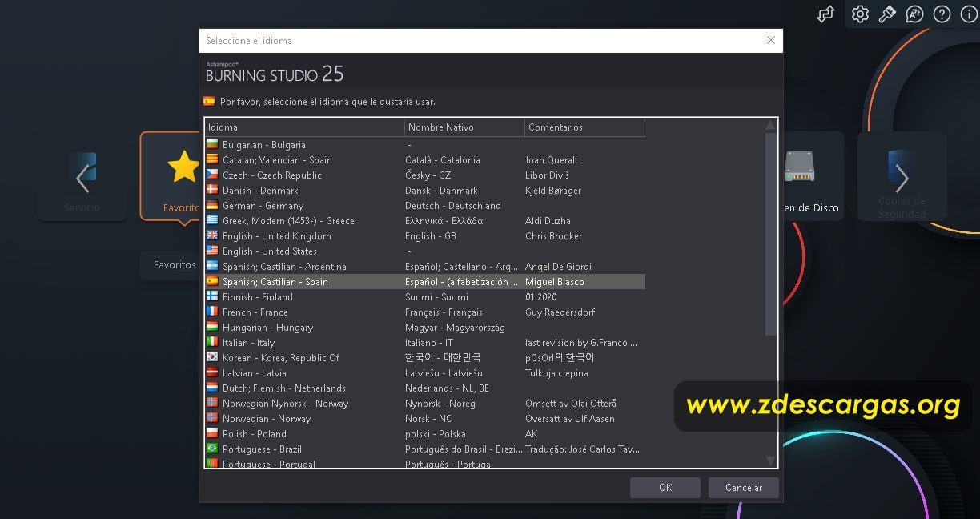Click comment Libor Diviš

[x=547, y=175]
